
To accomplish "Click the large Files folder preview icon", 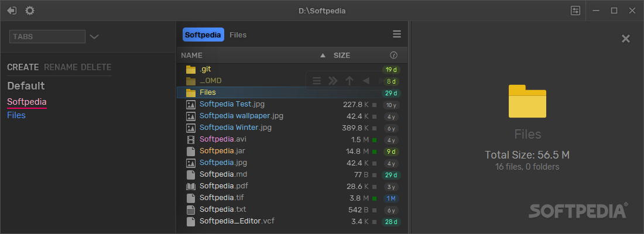I will tap(527, 101).
